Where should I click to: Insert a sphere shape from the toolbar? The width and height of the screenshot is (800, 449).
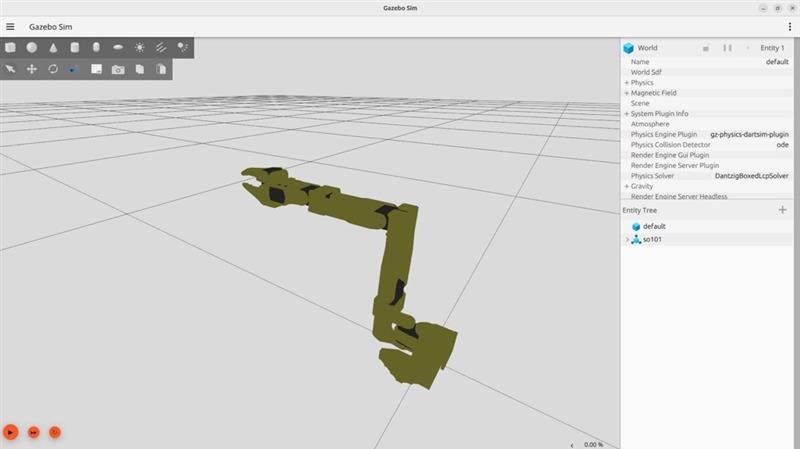(x=32, y=47)
